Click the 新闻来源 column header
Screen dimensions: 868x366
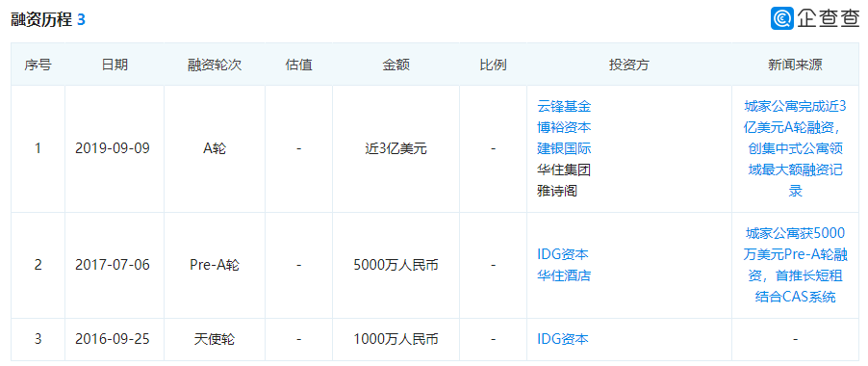[795, 65]
